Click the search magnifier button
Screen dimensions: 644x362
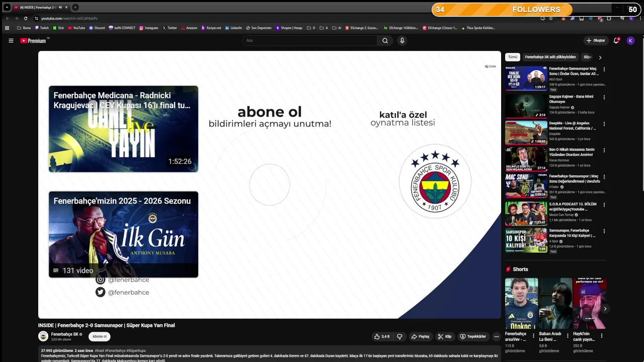pos(385,41)
